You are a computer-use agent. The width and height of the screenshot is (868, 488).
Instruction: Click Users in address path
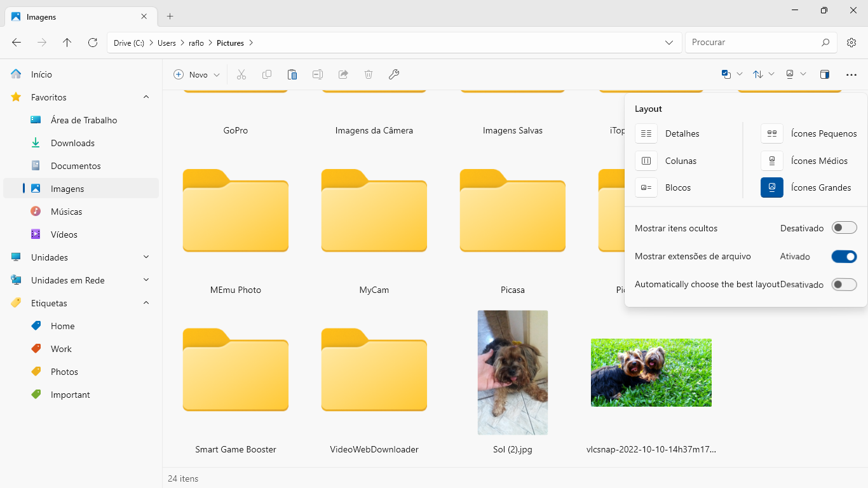tap(166, 43)
